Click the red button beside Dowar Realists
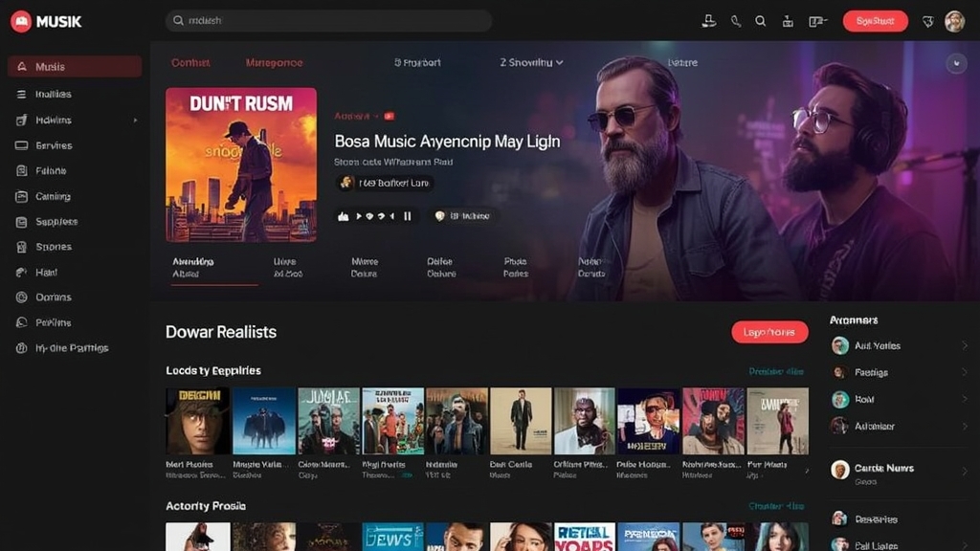Image resolution: width=980 pixels, height=551 pixels. (769, 332)
